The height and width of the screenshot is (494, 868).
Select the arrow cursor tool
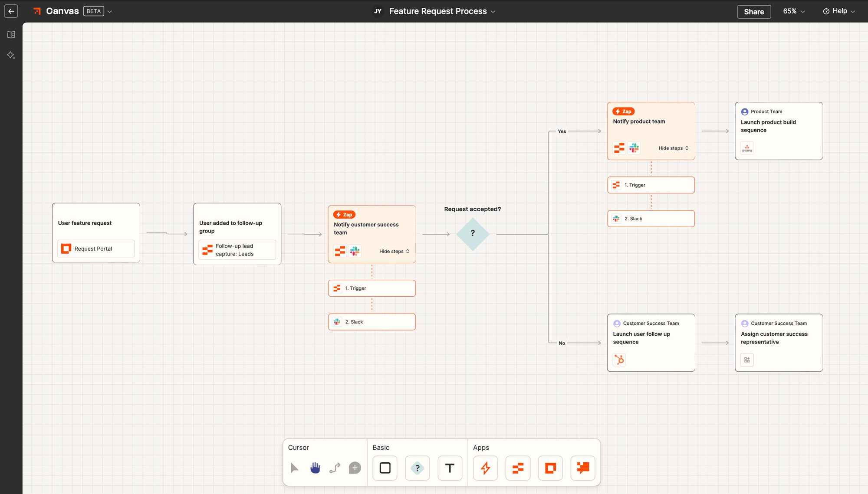click(295, 468)
